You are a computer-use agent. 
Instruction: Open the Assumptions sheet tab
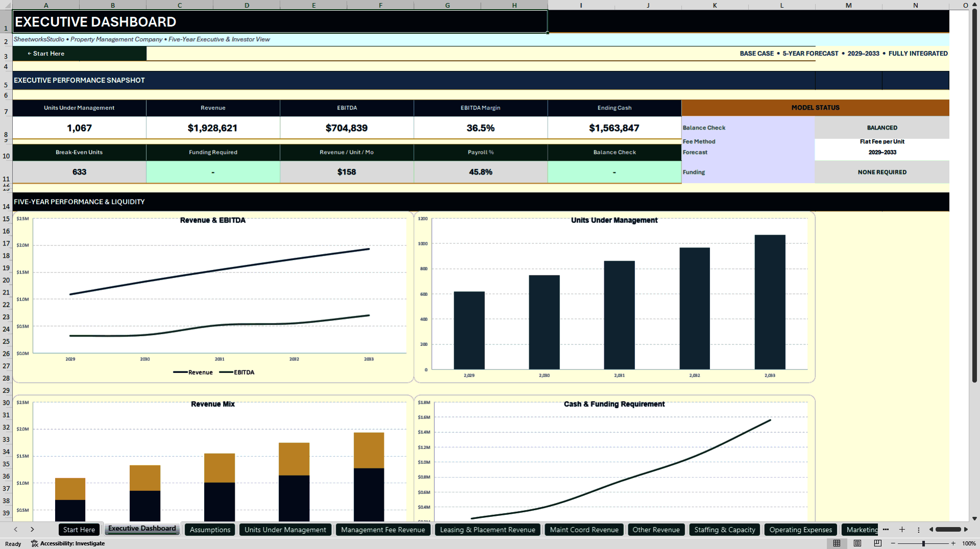210,530
